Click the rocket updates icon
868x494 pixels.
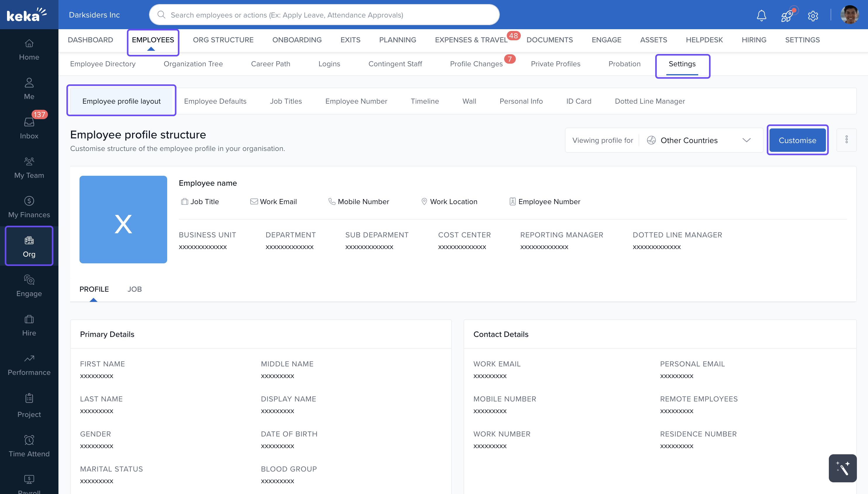pos(787,15)
